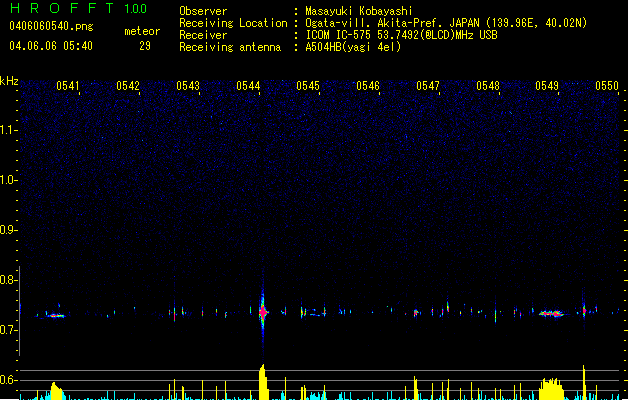
Task: Click the wide yellow intensity block near 0549
Action: tap(552, 389)
